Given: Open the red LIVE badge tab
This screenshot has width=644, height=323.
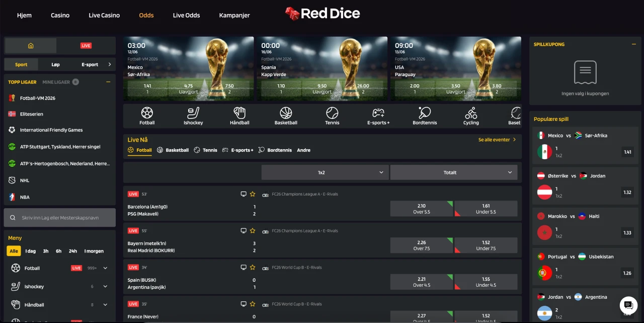Looking at the screenshot, I should click(x=86, y=46).
